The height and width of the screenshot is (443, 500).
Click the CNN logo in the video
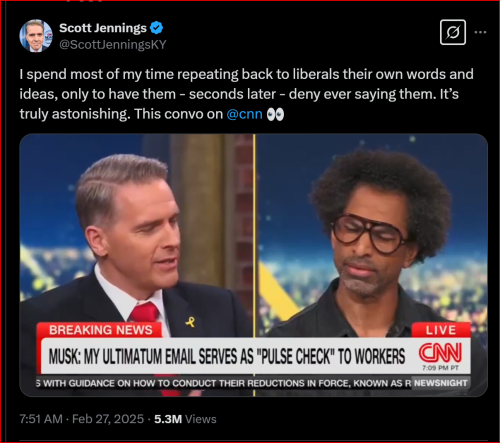(x=440, y=353)
